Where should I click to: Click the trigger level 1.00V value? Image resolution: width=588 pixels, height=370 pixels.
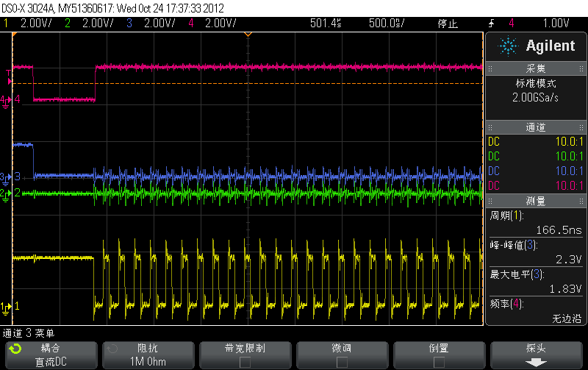coord(556,24)
